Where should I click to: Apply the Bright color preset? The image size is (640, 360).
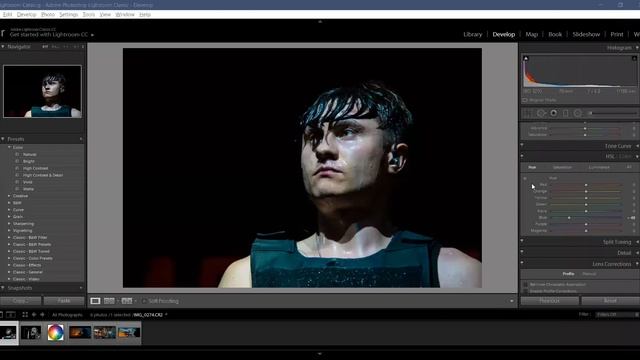(29, 161)
